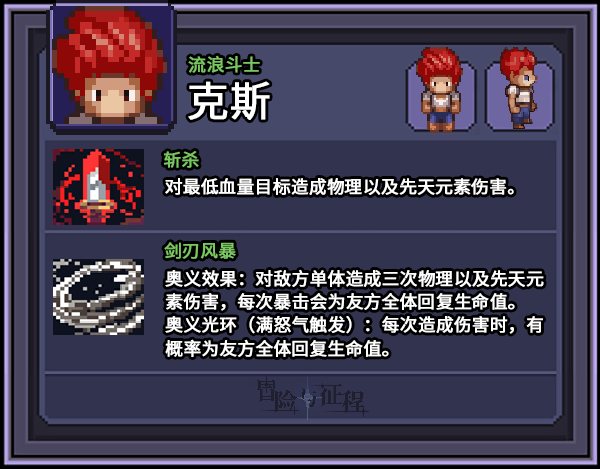Click the white blade in the 斩杀 icon
600x469 pixels.
pyautogui.click(x=96, y=184)
